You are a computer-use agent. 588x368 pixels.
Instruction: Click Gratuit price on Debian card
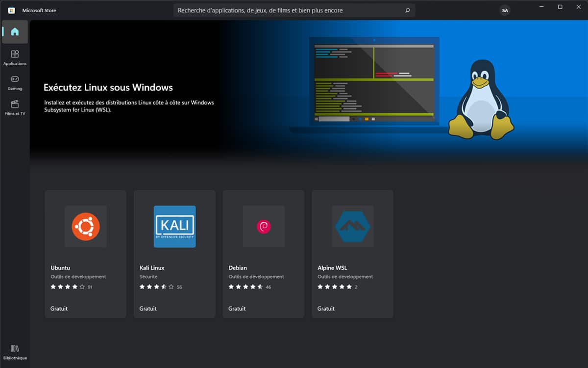[x=237, y=309]
